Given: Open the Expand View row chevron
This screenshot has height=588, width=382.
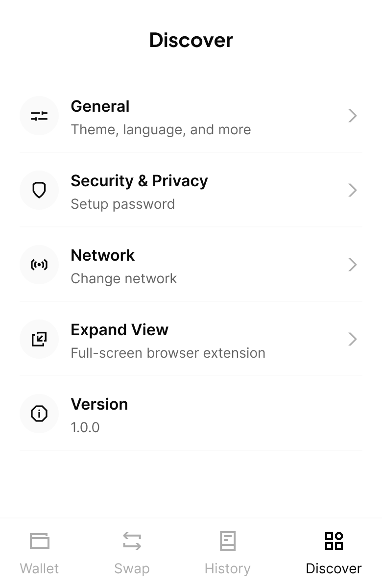Looking at the screenshot, I should 353,339.
